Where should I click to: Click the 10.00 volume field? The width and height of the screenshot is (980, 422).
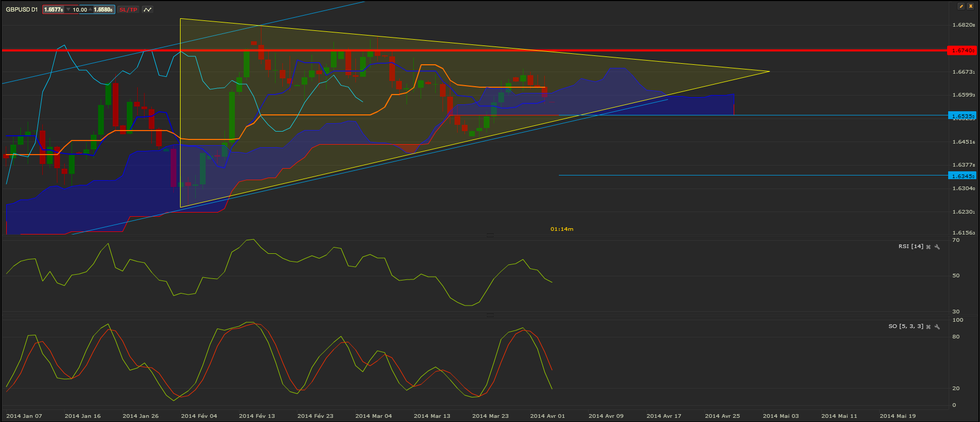point(79,9)
